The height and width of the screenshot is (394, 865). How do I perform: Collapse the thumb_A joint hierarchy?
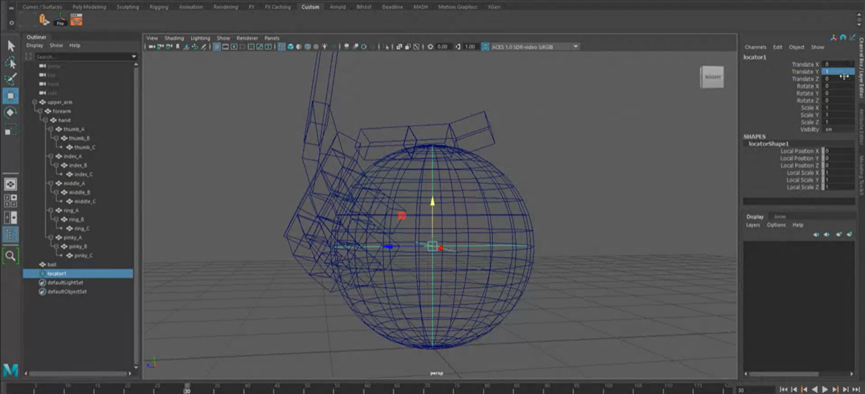pos(50,129)
